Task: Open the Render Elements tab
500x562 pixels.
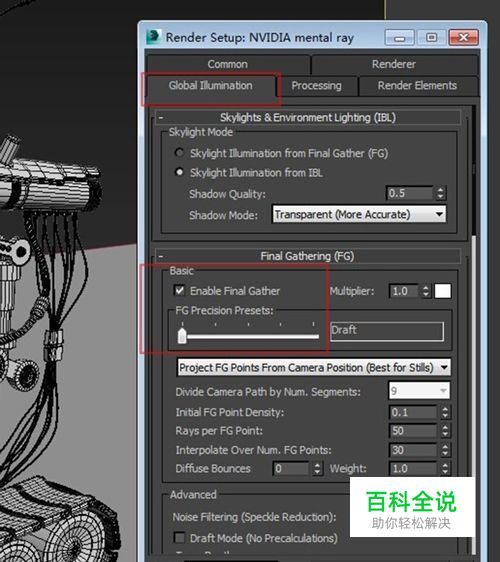Action: coord(418,86)
